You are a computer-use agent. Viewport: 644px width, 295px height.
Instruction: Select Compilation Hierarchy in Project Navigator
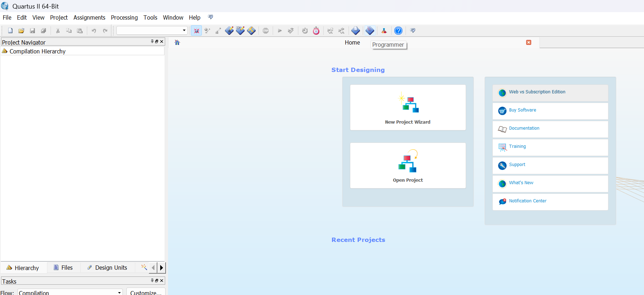[x=37, y=51]
